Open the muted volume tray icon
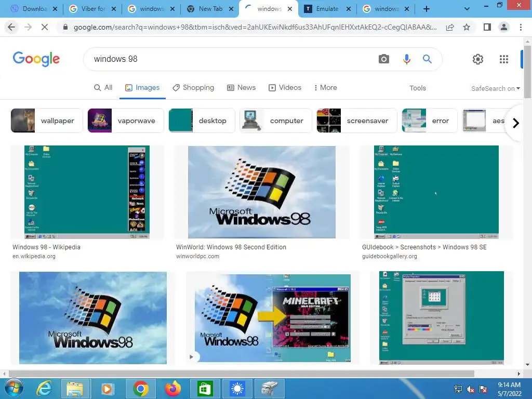The width and height of the screenshot is (532, 399). 471,389
